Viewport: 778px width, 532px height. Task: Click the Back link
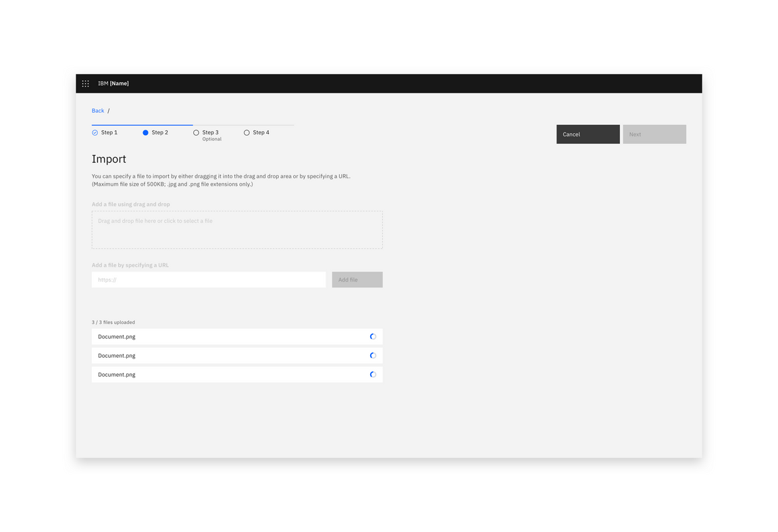click(97, 110)
